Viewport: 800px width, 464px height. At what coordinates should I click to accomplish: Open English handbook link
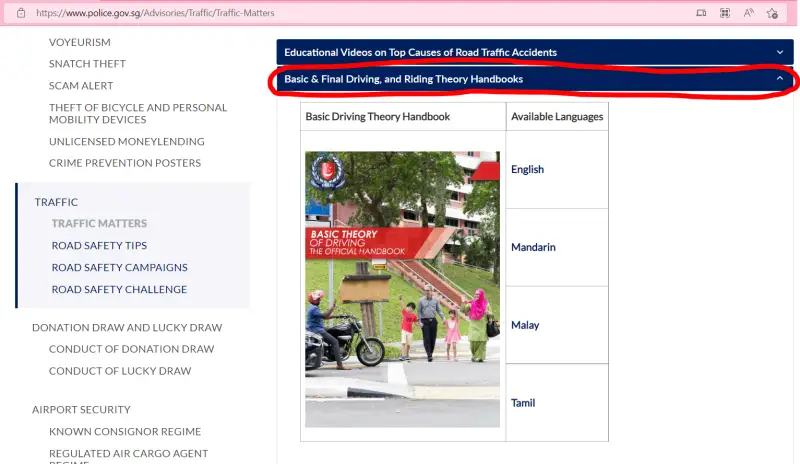click(527, 169)
